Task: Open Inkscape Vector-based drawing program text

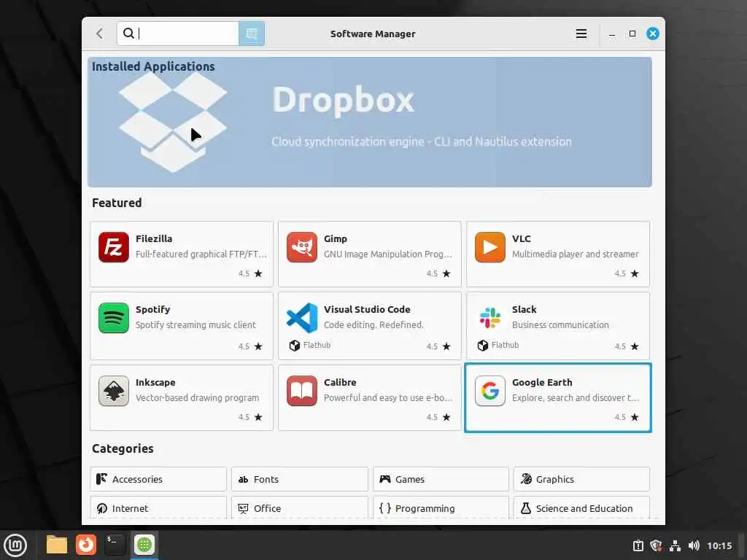Action: [x=197, y=397]
